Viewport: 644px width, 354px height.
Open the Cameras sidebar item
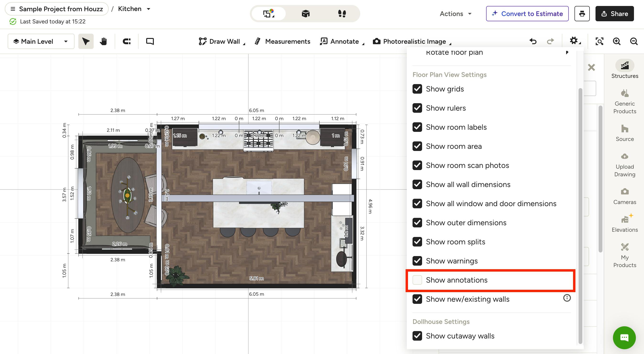coord(625,196)
